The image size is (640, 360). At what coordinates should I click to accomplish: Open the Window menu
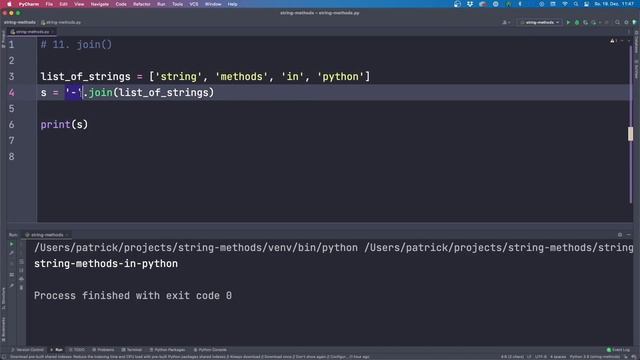tap(213, 4)
